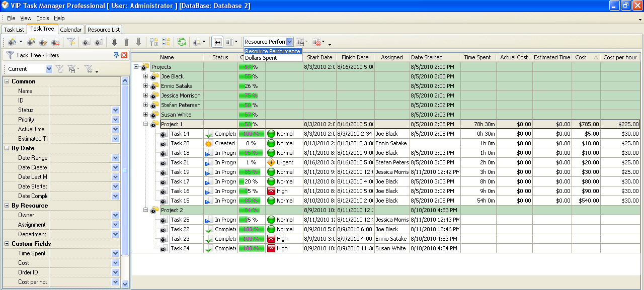The image size is (644, 290).
Task: Click Task 14's 100% progress bar
Action: tap(251, 134)
